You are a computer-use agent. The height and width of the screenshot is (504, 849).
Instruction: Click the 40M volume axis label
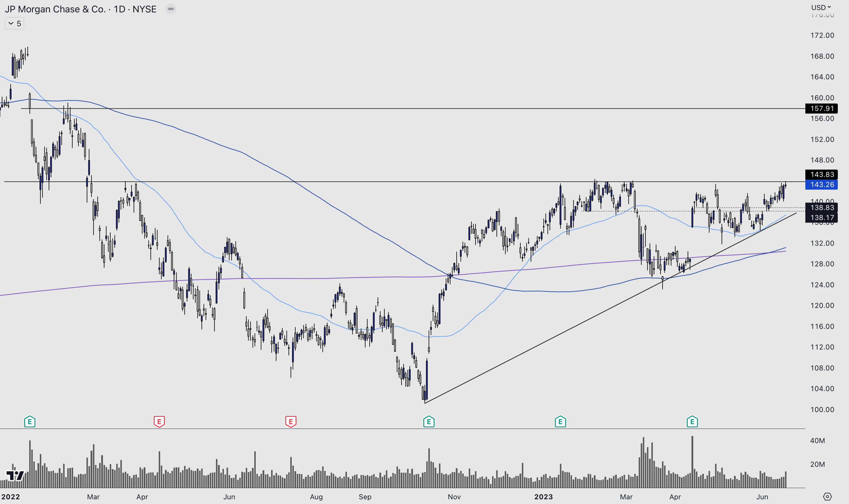point(817,441)
